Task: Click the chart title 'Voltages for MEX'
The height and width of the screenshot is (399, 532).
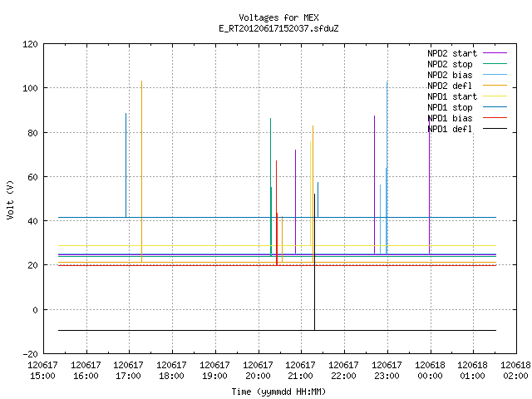Action: [278, 17]
